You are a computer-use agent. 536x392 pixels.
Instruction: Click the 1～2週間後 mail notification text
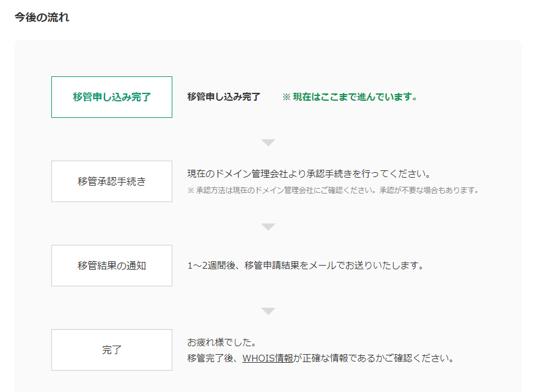[x=305, y=266]
